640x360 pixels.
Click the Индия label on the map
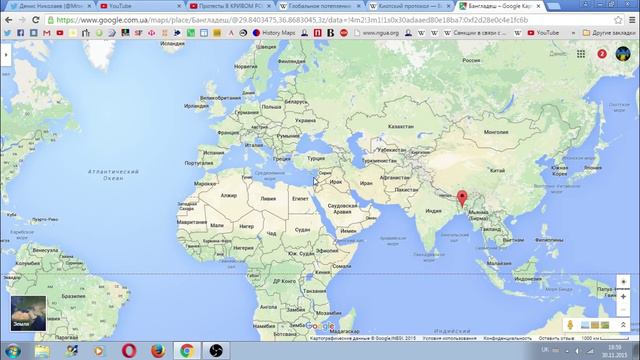[x=433, y=211]
